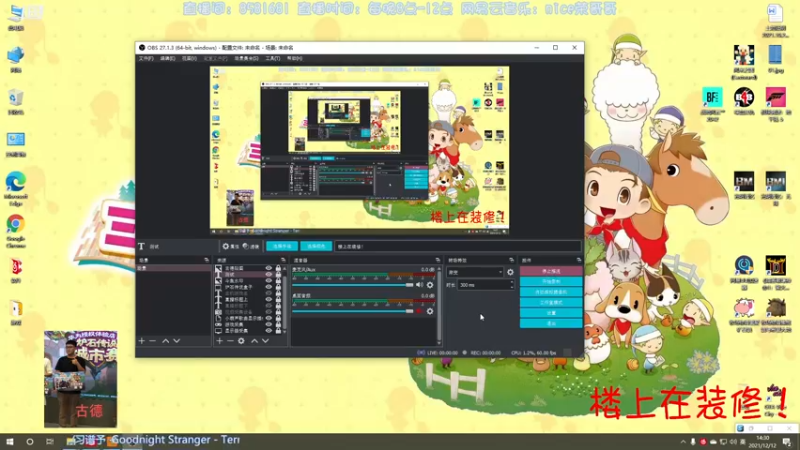Adjust 桌面音频 volume slider handle
This screenshot has height=450, width=800.
[409, 311]
